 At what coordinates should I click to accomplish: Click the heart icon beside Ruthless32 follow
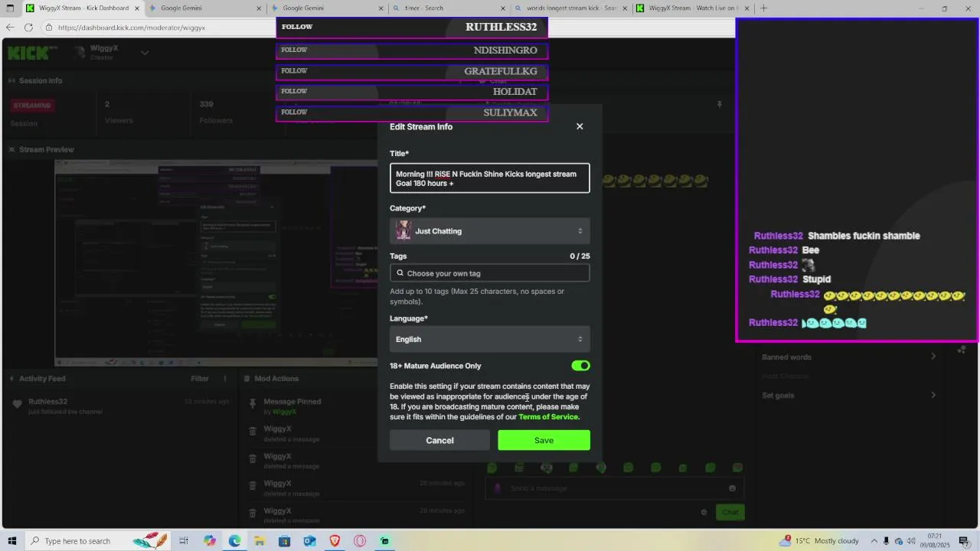[17, 404]
